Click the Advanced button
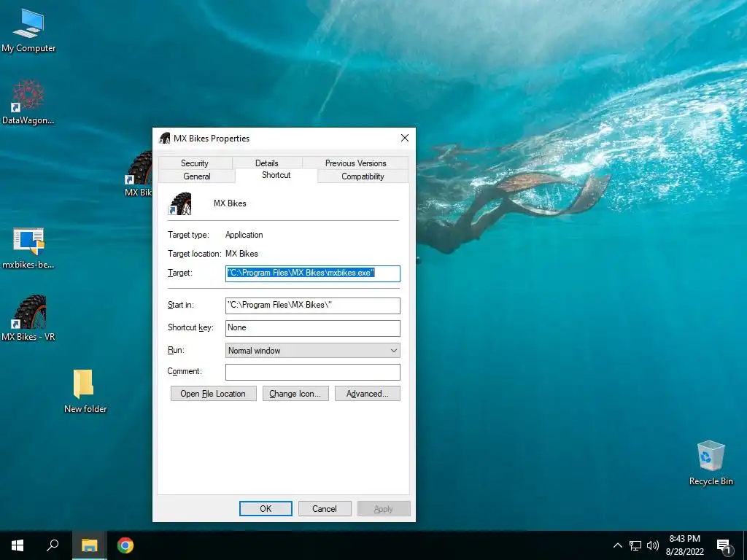Viewport: 747px width, 560px height. coord(368,394)
